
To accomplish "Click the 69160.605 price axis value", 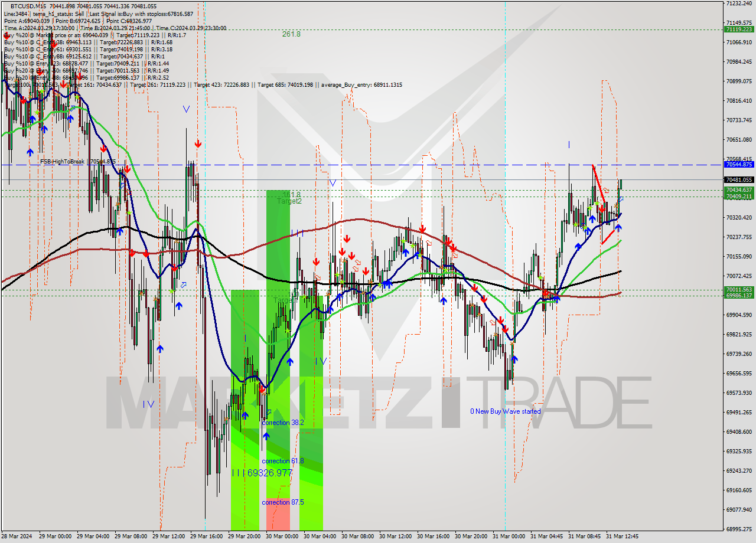I will [739, 490].
